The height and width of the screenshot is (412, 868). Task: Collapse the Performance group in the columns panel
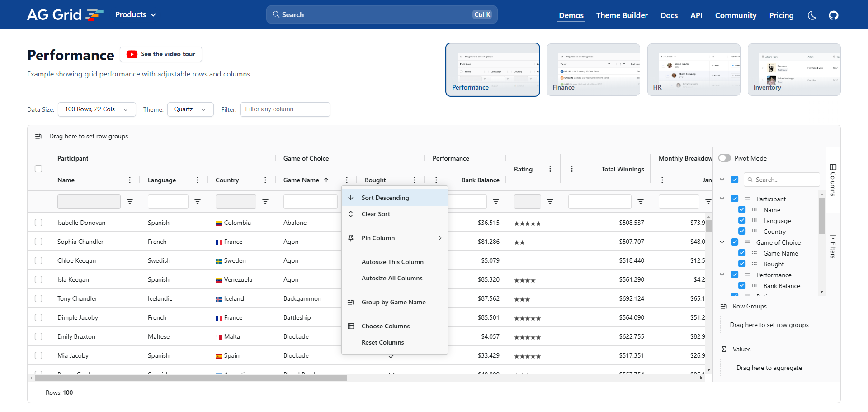point(722,275)
